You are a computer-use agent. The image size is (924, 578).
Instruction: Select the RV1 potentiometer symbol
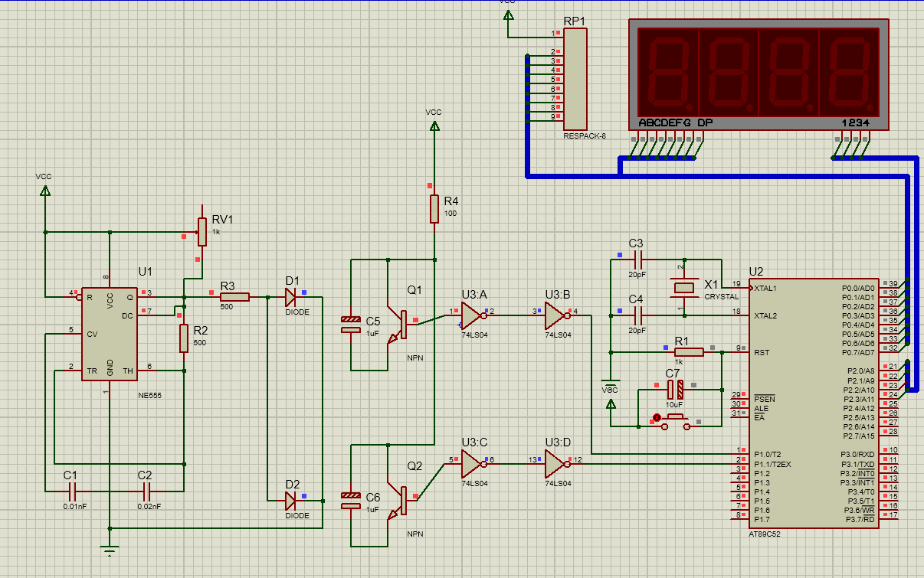(x=202, y=232)
